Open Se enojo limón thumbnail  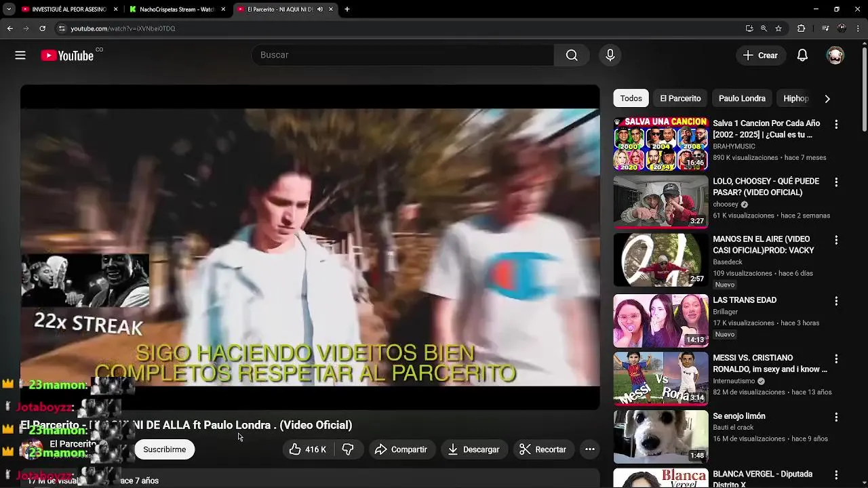660,436
